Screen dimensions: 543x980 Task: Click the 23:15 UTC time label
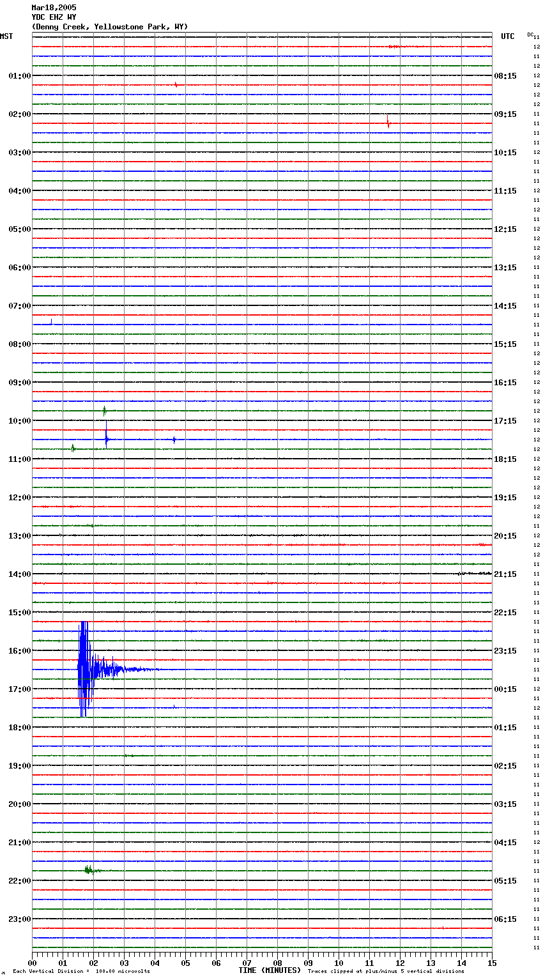point(505,651)
